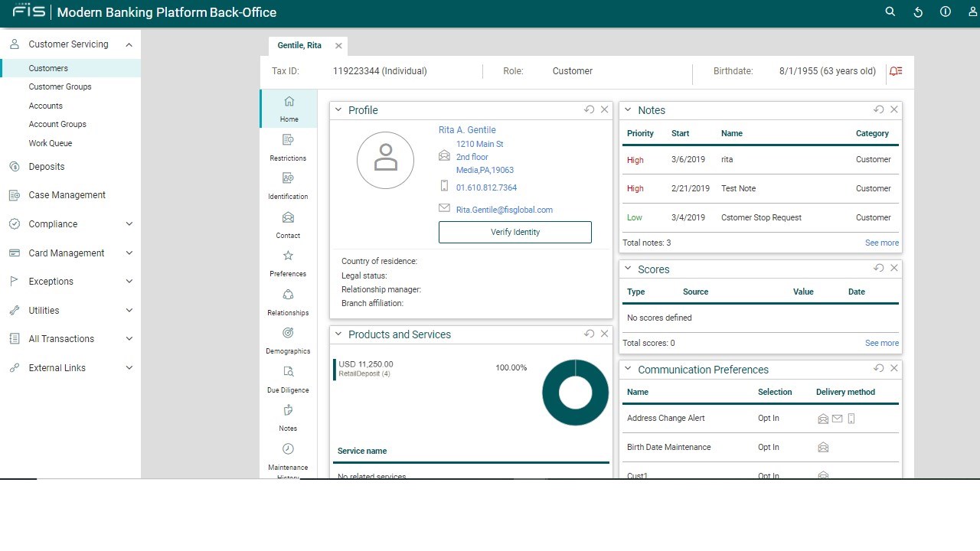Open the Identification section icon
Screen dimensions: 980x551
point(288,178)
